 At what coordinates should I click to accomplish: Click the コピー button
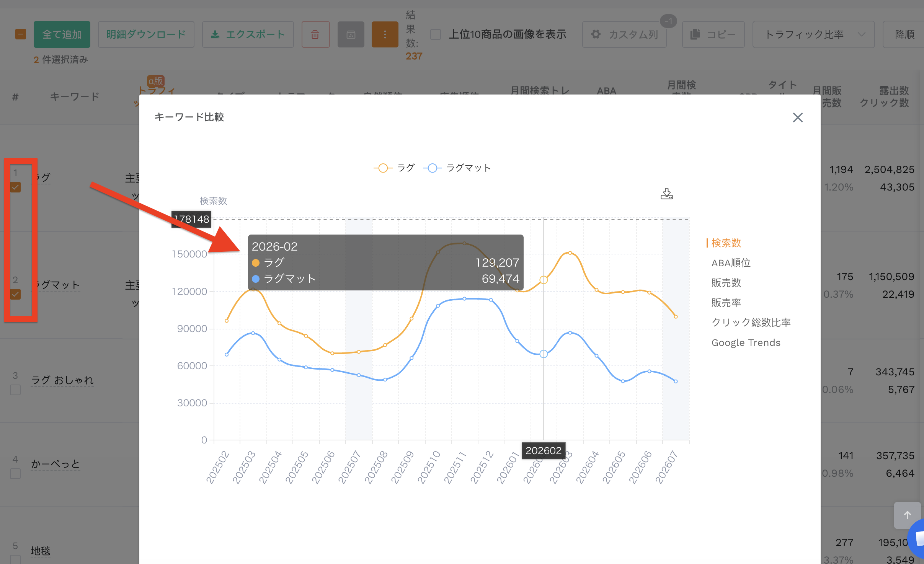[713, 34]
